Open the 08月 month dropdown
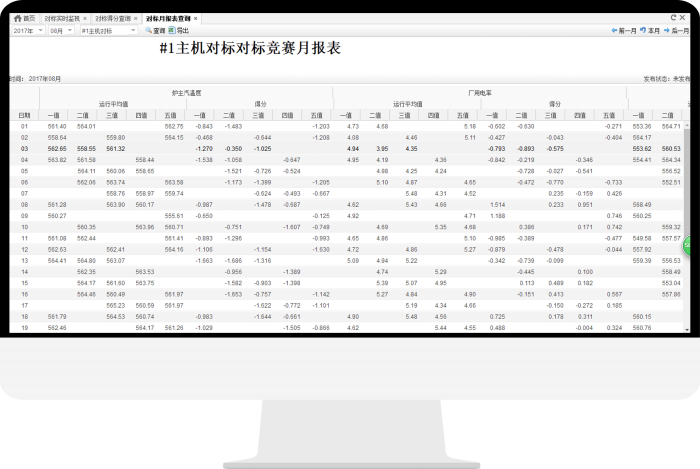The height and width of the screenshot is (469, 700). pos(71,31)
